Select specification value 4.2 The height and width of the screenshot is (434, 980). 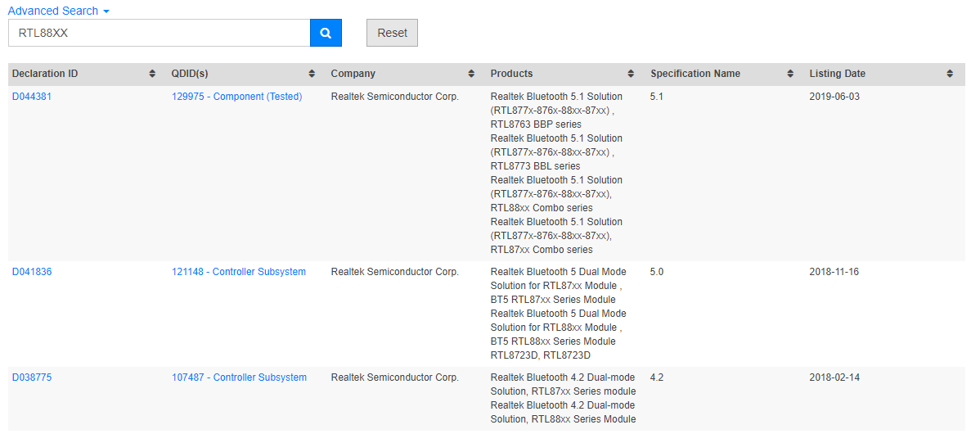coord(656,377)
